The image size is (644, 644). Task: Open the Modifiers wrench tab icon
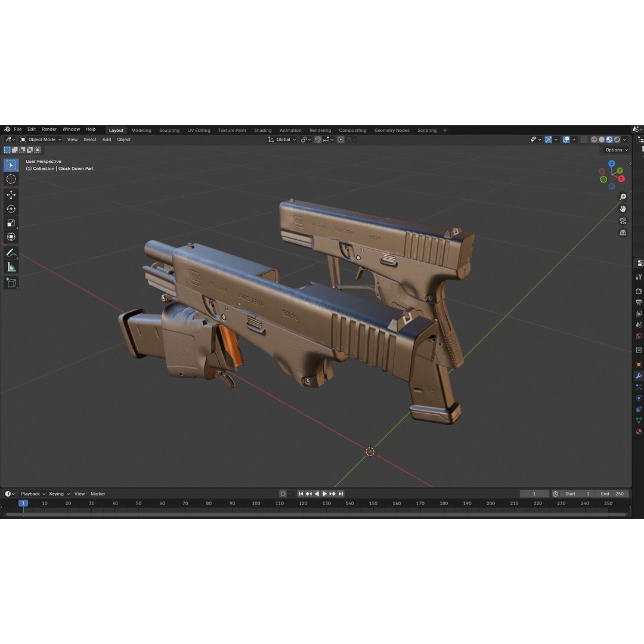639,376
